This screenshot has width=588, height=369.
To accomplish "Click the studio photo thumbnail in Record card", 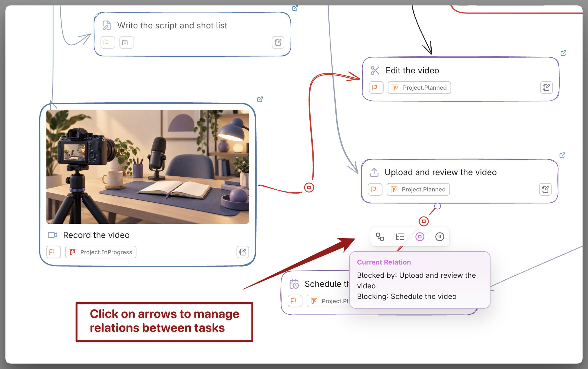I will pyautogui.click(x=148, y=167).
